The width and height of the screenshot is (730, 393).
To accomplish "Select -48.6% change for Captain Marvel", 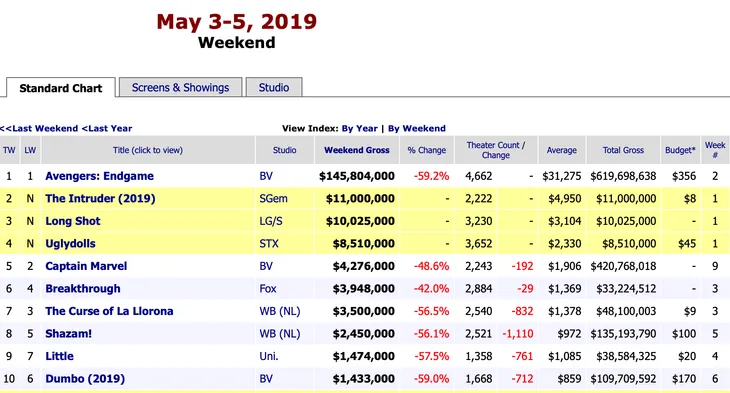I will [432, 266].
